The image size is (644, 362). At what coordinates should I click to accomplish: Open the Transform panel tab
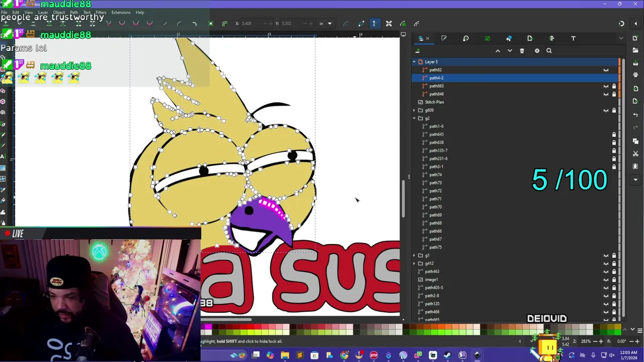tap(465, 38)
